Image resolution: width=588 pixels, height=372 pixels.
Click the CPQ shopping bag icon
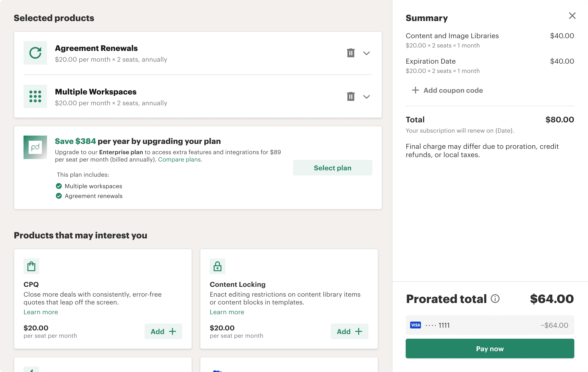tap(31, 266)
